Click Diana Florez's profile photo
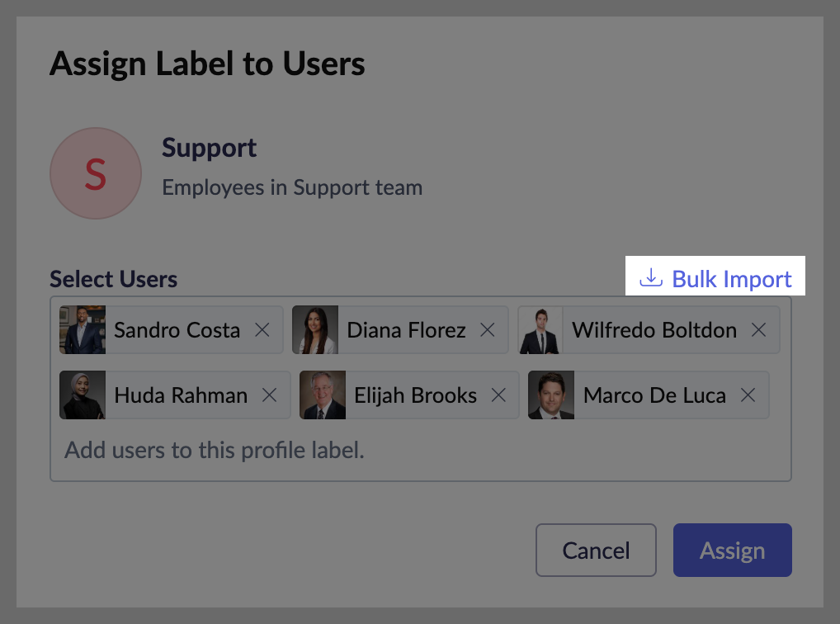The height and width of the screenshot is (624, 840). (315, 330)
